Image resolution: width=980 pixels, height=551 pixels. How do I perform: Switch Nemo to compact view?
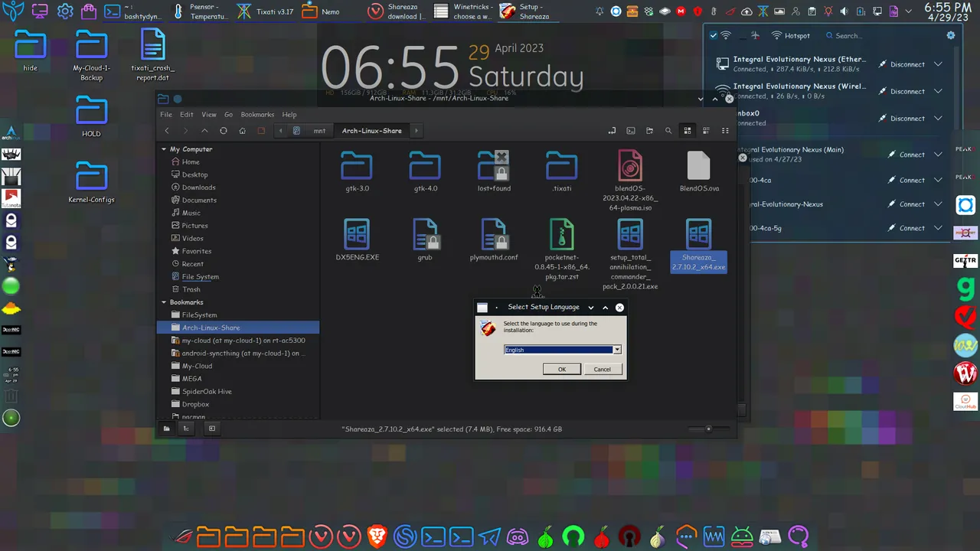[725, 131]
